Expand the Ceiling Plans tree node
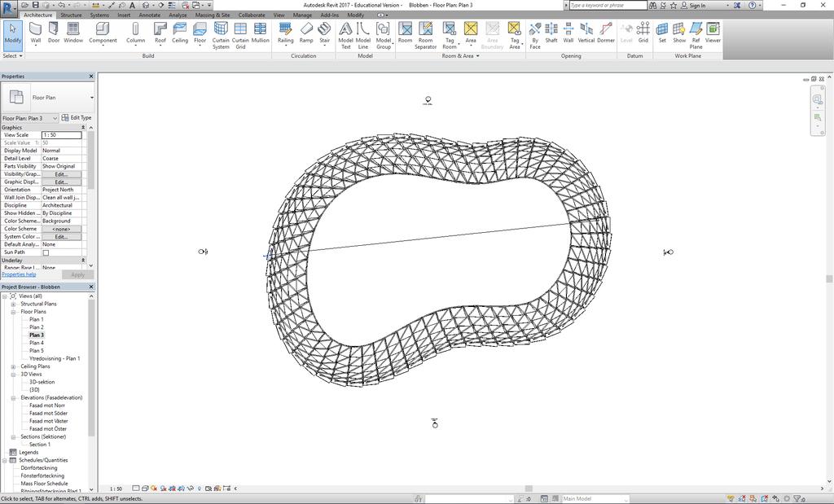Viewport: 834px width, 504px height. (13, 367)
